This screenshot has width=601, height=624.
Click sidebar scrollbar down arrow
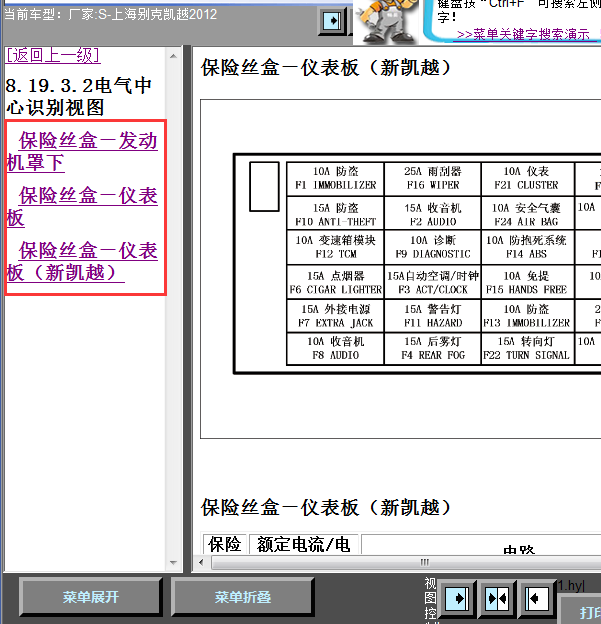click(173, 563)
